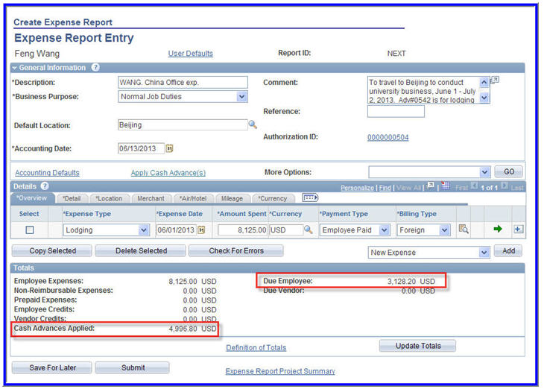Collapse the General Information section
544x392 pixels.
pyautogui.click(x=15, y=68)
